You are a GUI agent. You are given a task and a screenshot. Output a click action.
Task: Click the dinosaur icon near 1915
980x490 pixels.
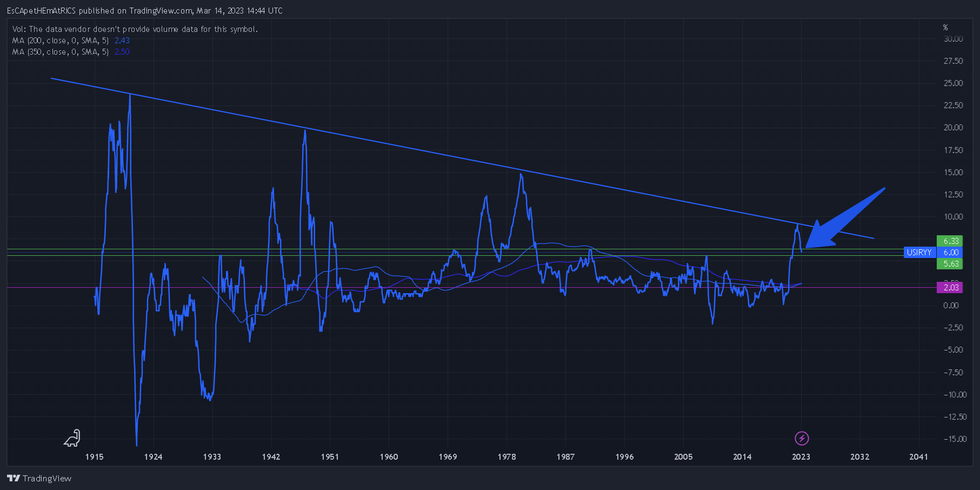[72, 438]
